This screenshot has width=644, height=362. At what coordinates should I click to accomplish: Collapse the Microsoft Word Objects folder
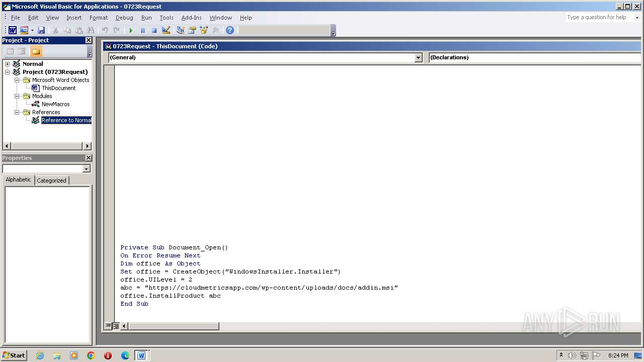tap(17, 80)
